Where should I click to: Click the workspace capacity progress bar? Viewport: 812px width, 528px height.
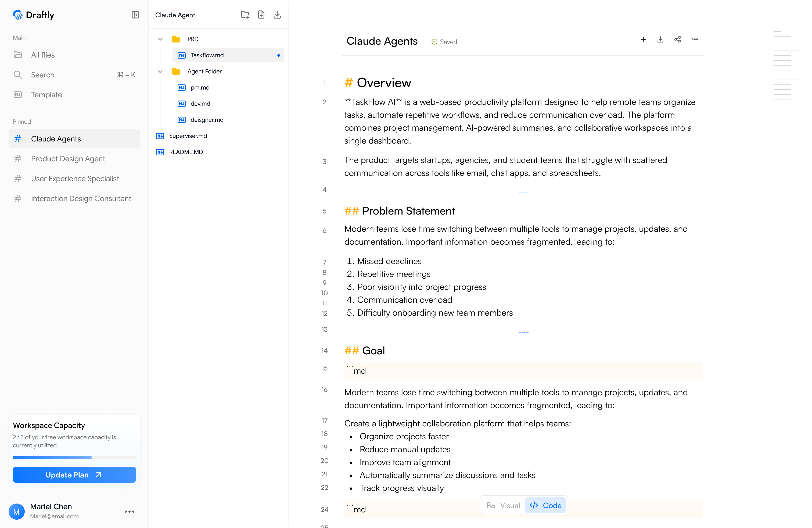pos(74,457)
